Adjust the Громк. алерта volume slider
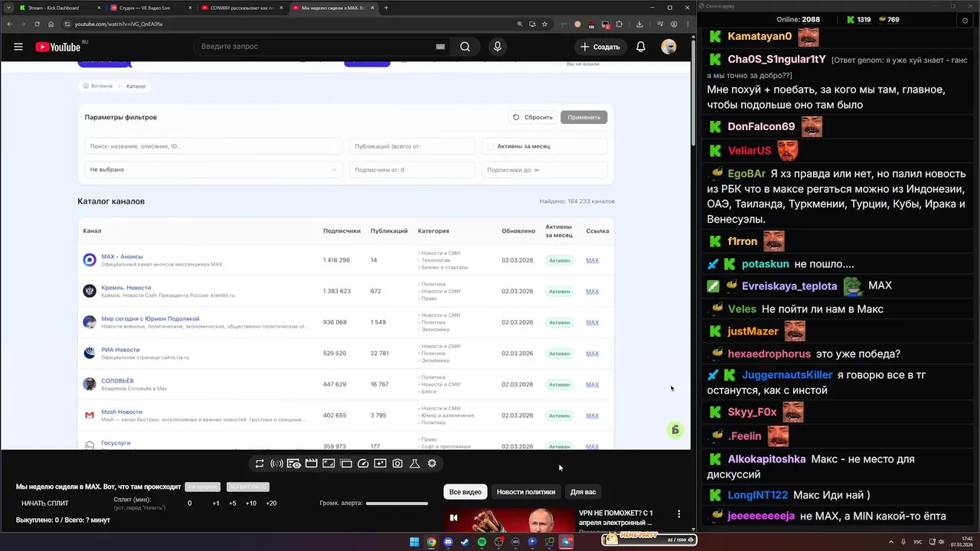980x551 pixels. click(397, 504)
